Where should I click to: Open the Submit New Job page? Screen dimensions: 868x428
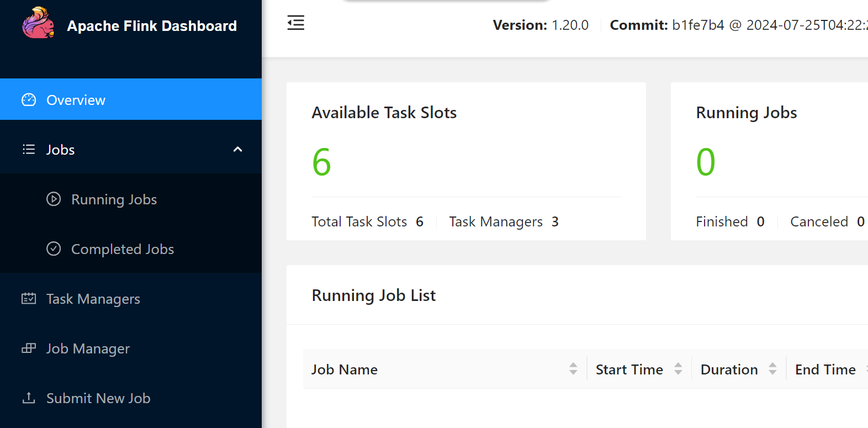point(131,398)
